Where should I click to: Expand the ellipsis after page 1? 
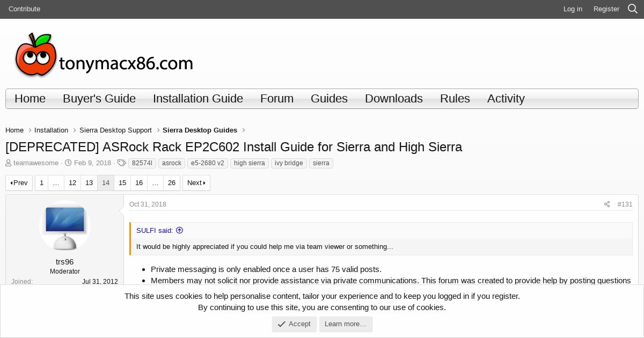pos(56,183)
